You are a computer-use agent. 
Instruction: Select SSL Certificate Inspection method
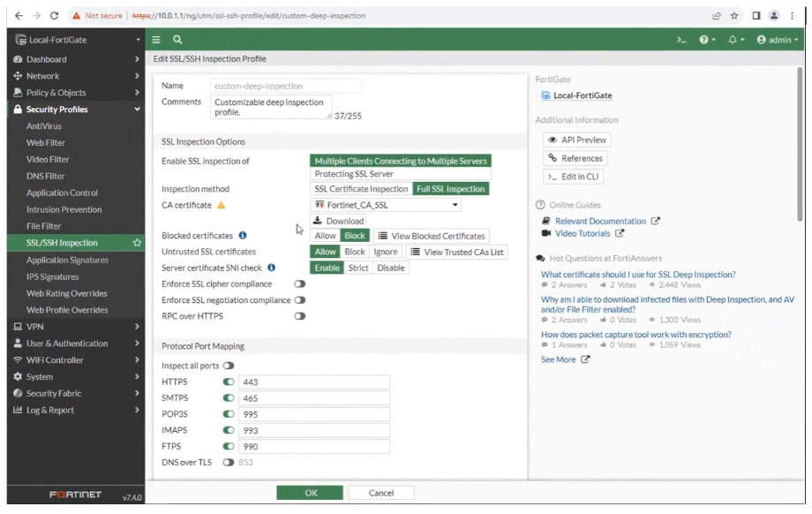[361, 189]
